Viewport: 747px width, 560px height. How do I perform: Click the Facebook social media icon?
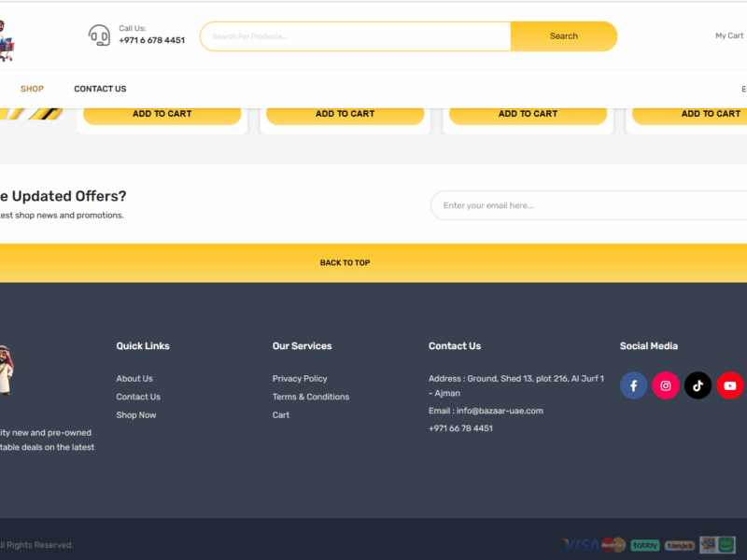(x=633, y=385)
